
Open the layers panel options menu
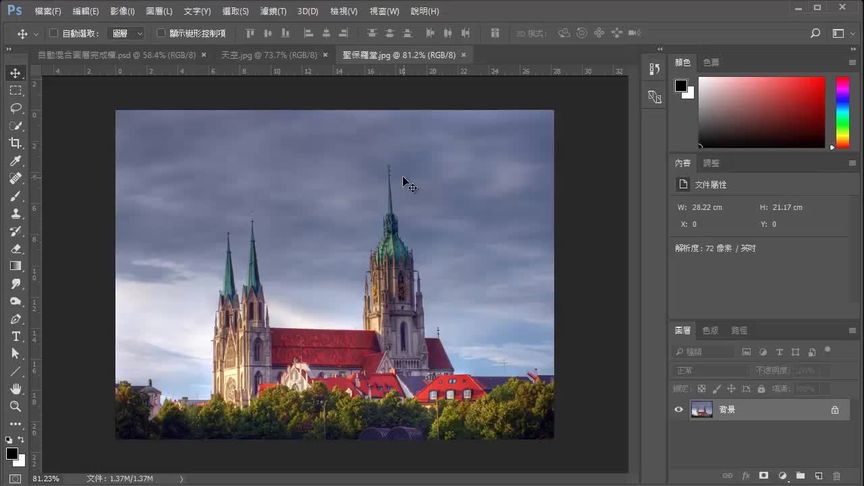(x=852, y=330)
